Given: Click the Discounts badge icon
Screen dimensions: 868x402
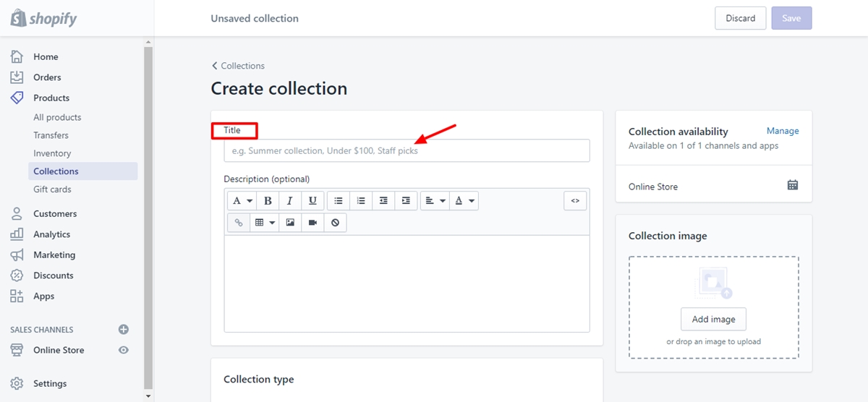Looking at the screenshot, I should point(17,275).
